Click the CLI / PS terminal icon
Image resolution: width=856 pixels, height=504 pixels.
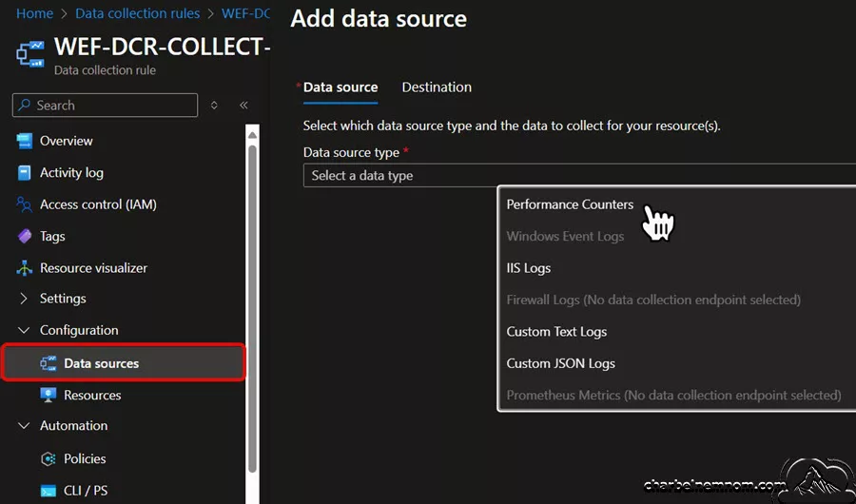[49, 491]
